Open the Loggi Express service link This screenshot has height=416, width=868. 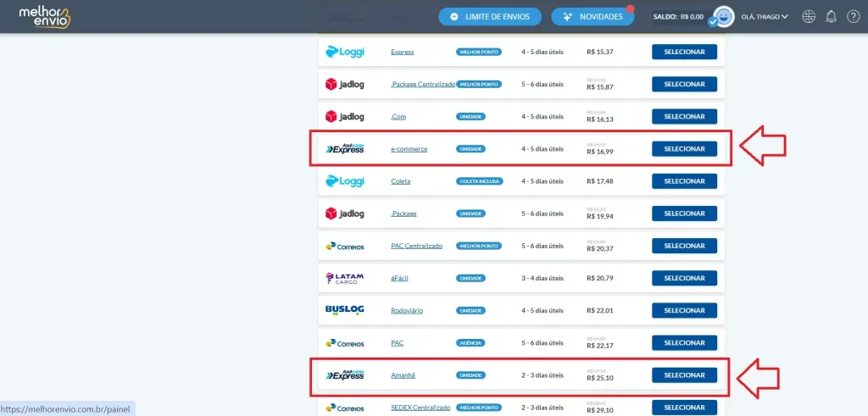click(x=403, y=52)
